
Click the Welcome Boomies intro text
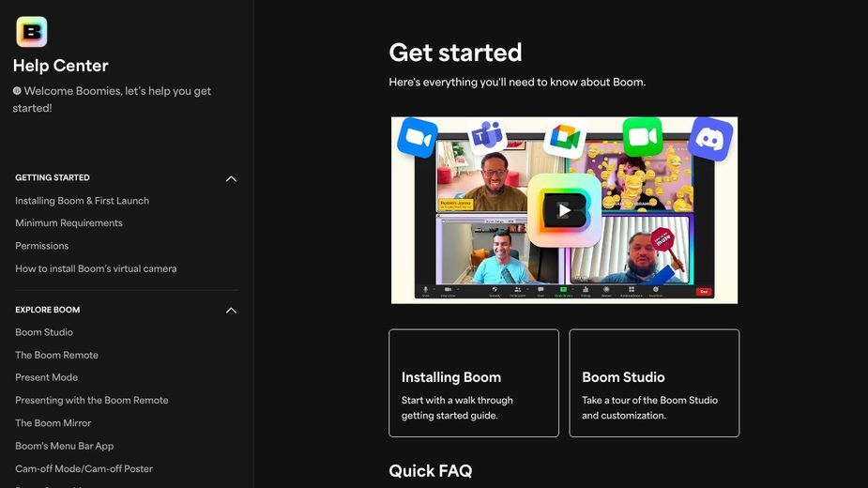click(112, 99)
